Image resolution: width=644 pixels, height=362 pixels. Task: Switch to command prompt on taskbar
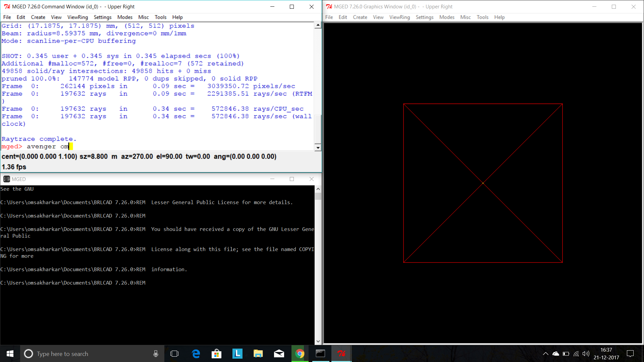point(321,354)
